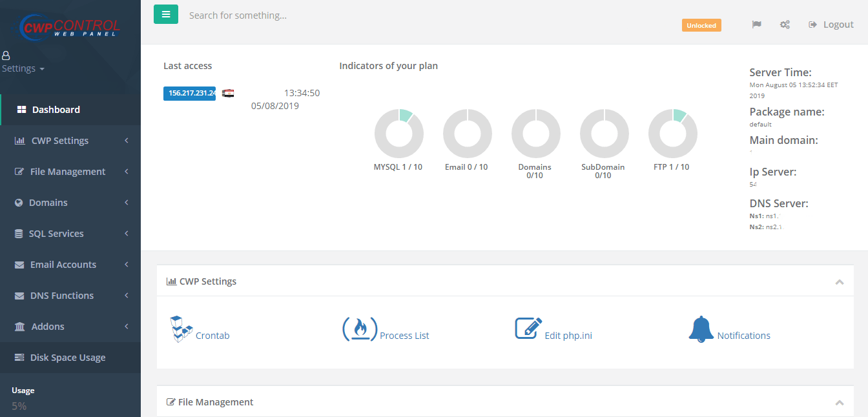The height and width of the screenshot is (417, 868).
Task: Click the building icon beside Addons
Action: (x=20, y=327)
